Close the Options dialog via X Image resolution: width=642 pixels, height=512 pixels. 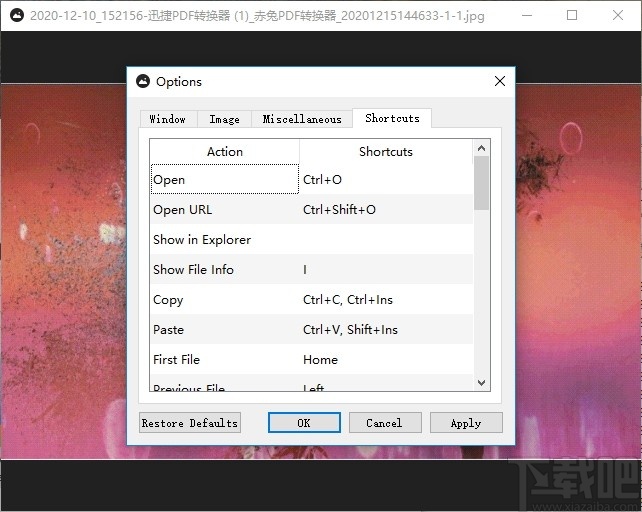(500, 81)
